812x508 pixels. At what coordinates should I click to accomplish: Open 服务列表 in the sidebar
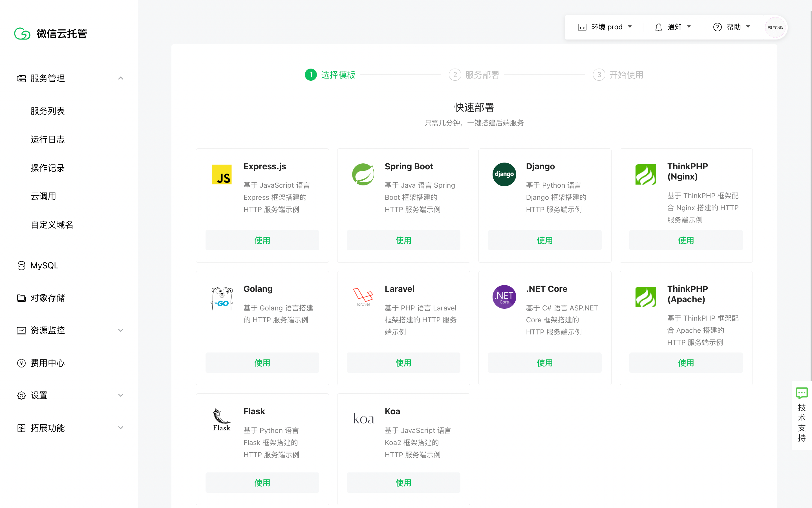click(x=47, y=111)
